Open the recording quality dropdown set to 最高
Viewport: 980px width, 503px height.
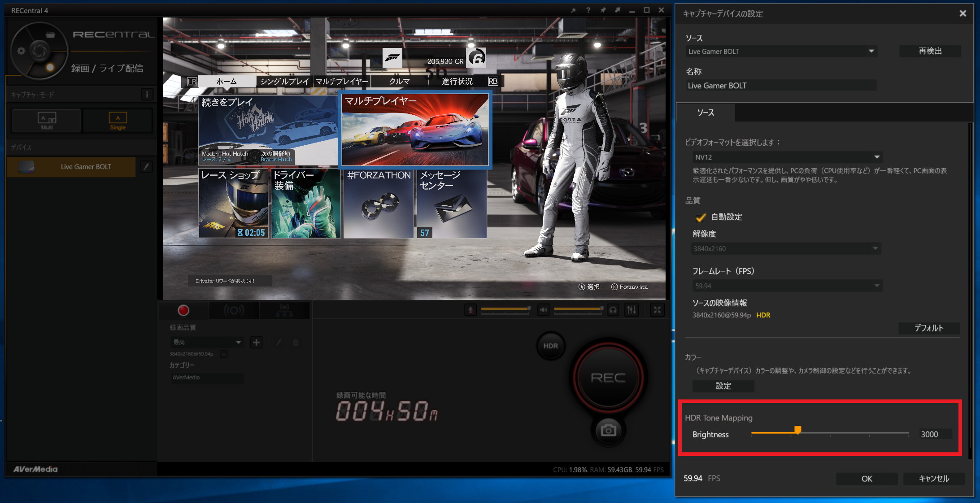click(207, 342)
